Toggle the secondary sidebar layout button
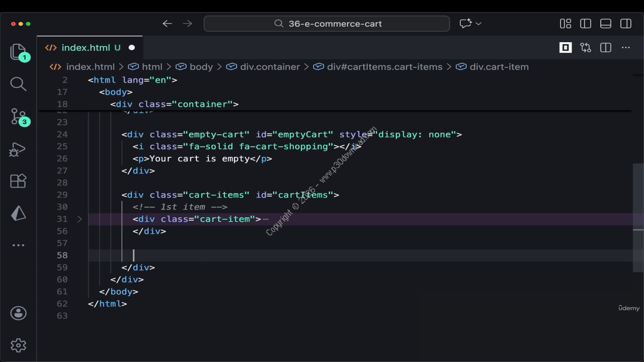Image resolution: width=644 pixels, height=362 pixels. click(x=626, y=24)
